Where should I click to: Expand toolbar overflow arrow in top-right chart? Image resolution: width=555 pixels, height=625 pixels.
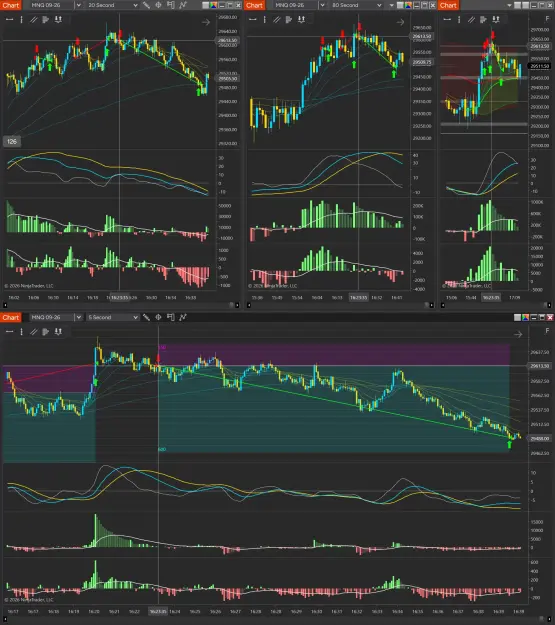(x=509, y=5)
